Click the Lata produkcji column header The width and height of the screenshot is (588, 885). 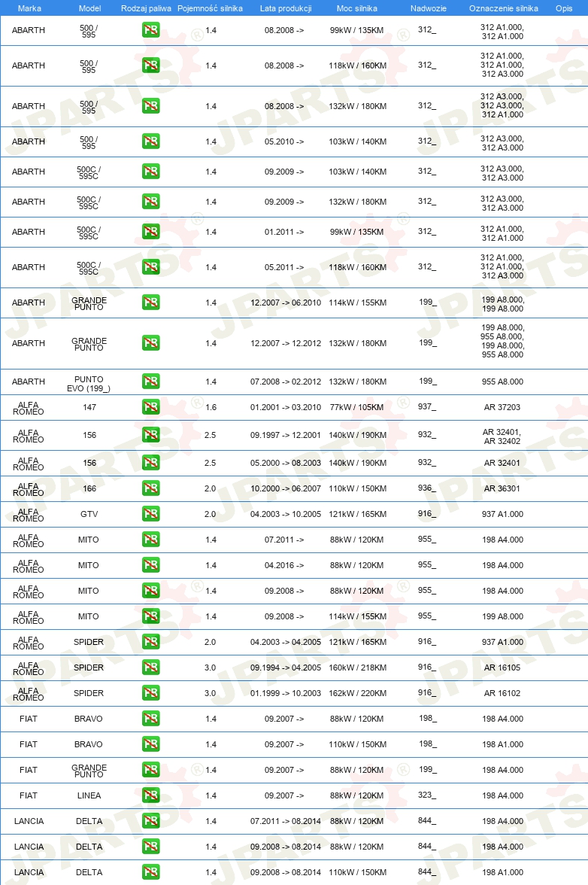click(285, 8)
